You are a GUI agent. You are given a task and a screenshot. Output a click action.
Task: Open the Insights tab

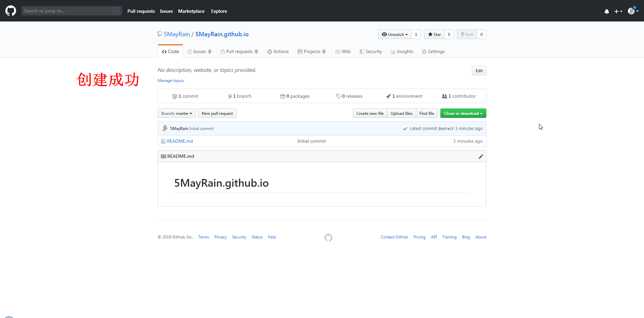coord(402,51)
